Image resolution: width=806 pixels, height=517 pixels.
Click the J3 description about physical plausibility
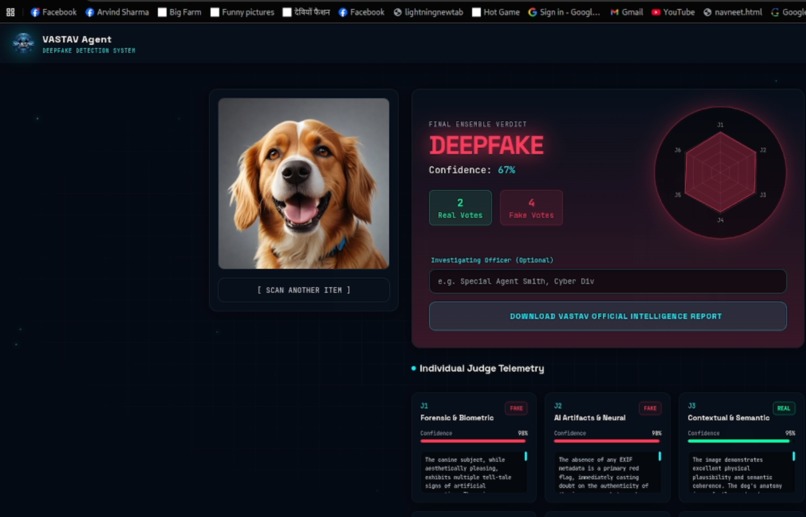click(x=737, y=472)
